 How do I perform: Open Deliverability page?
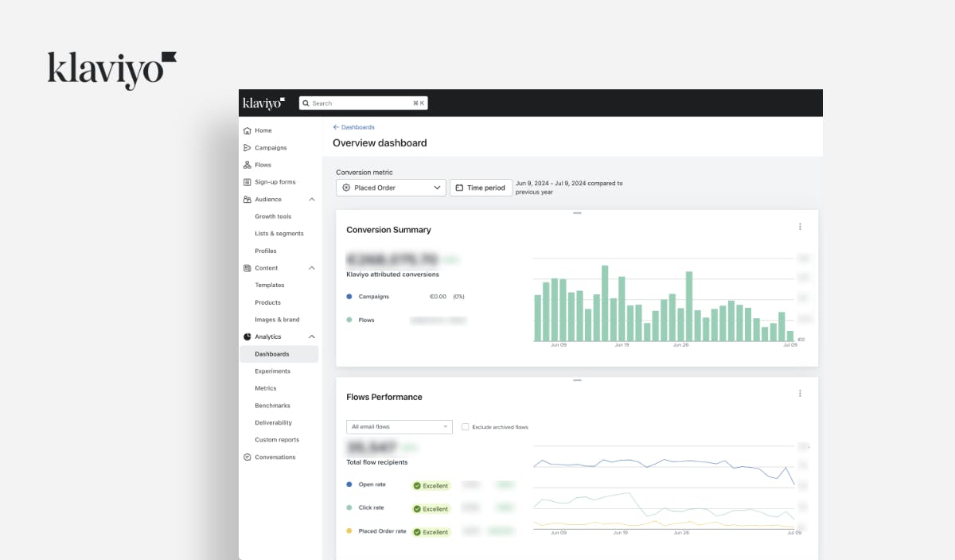274,422
